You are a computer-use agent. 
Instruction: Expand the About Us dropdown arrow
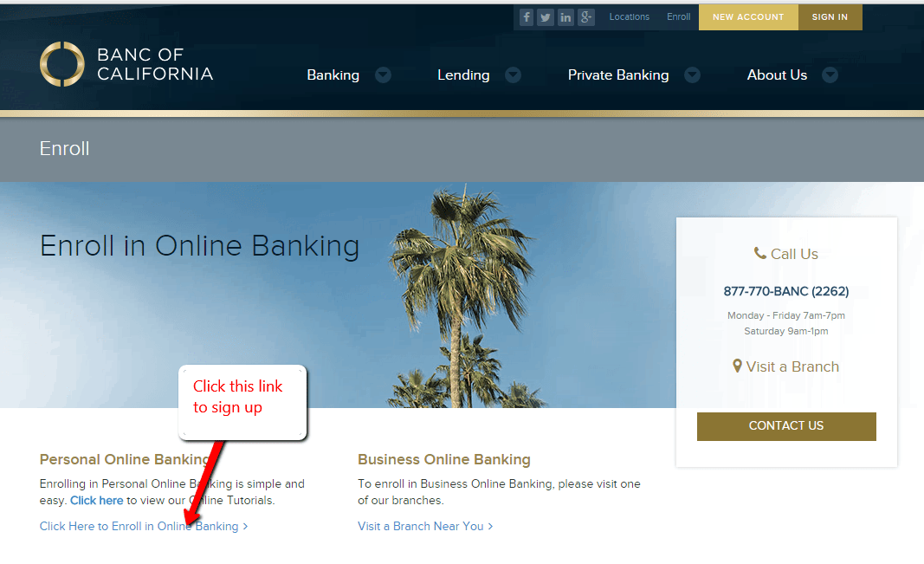coord(830,75)
